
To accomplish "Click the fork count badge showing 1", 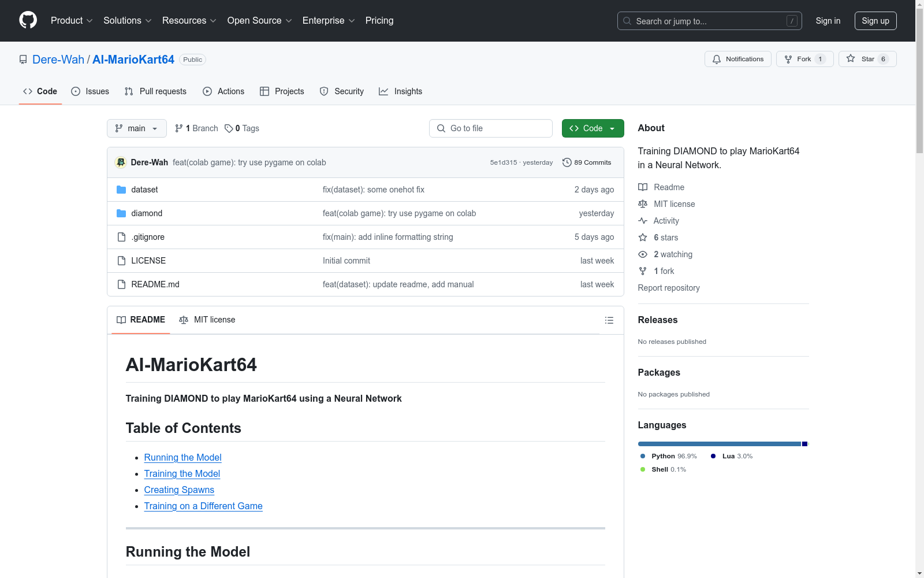I will [x=820, y=59].
